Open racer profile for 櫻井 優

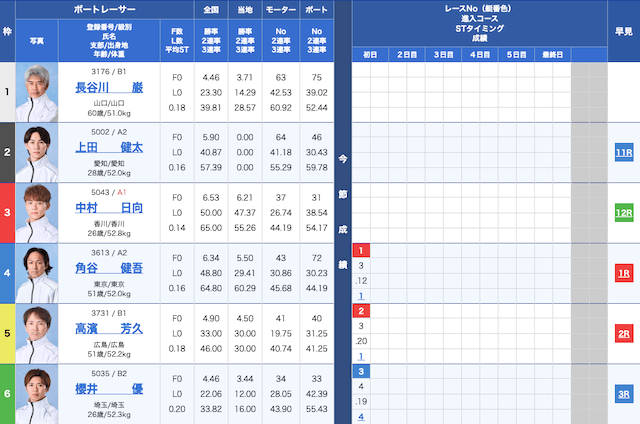tap(109, 388)
